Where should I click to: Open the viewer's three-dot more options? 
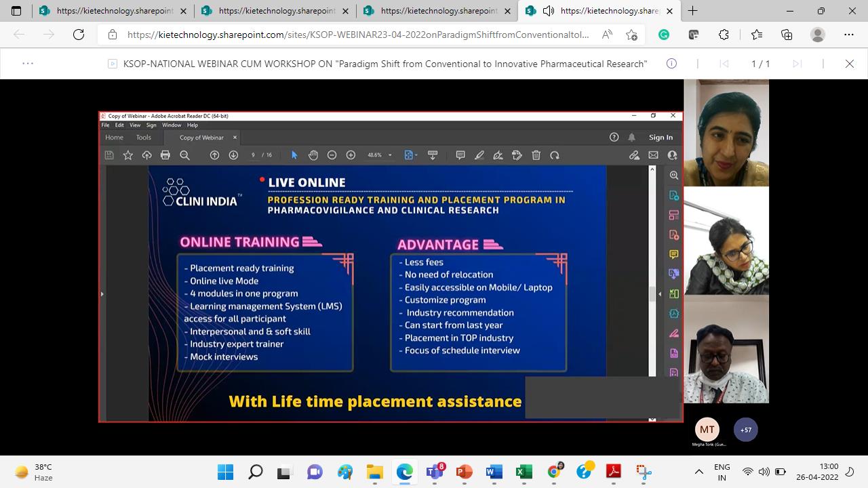(28, 64)
